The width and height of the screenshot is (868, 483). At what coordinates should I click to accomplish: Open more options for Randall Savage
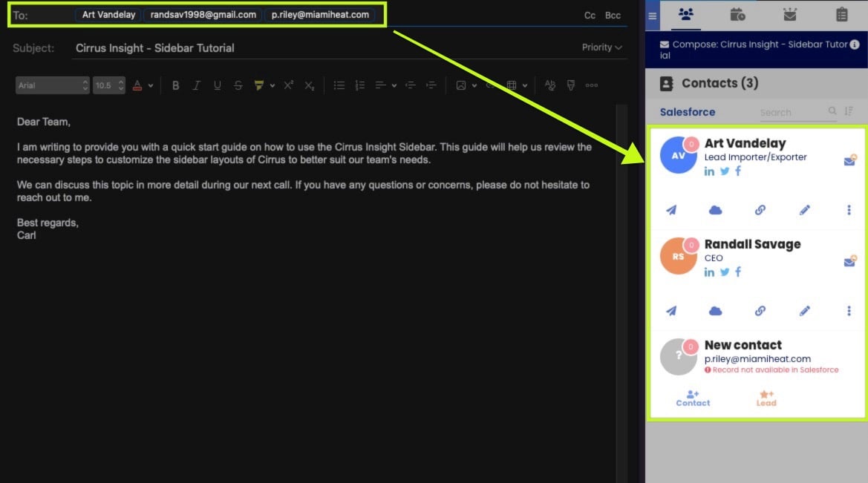pyautogui.click(x=849, y=311)
